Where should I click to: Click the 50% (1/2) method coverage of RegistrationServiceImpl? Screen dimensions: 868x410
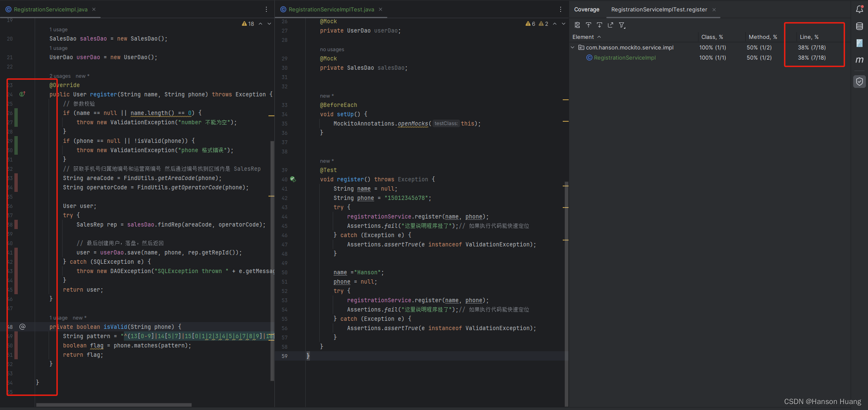[759, 57]
